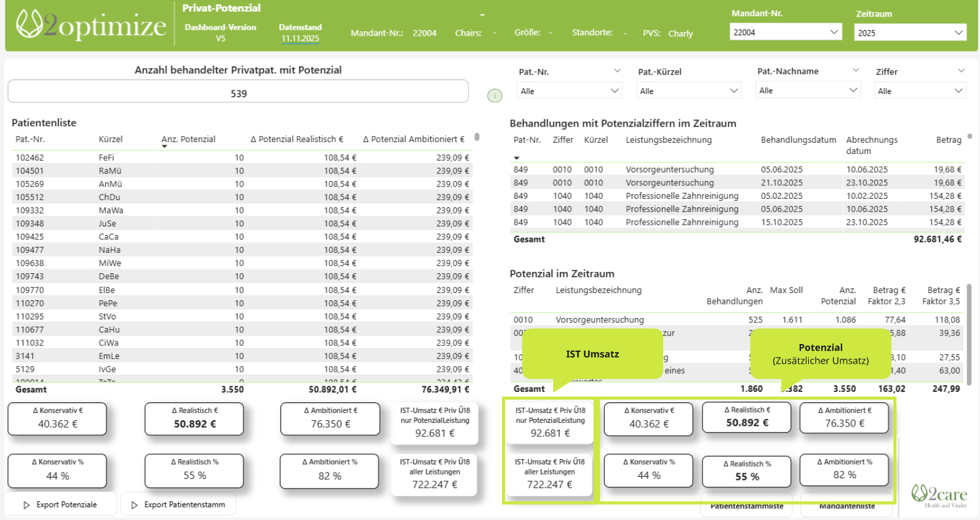
Task: Sort by Δ Potenzial Realistisch € column
Action: click(297, 139)
